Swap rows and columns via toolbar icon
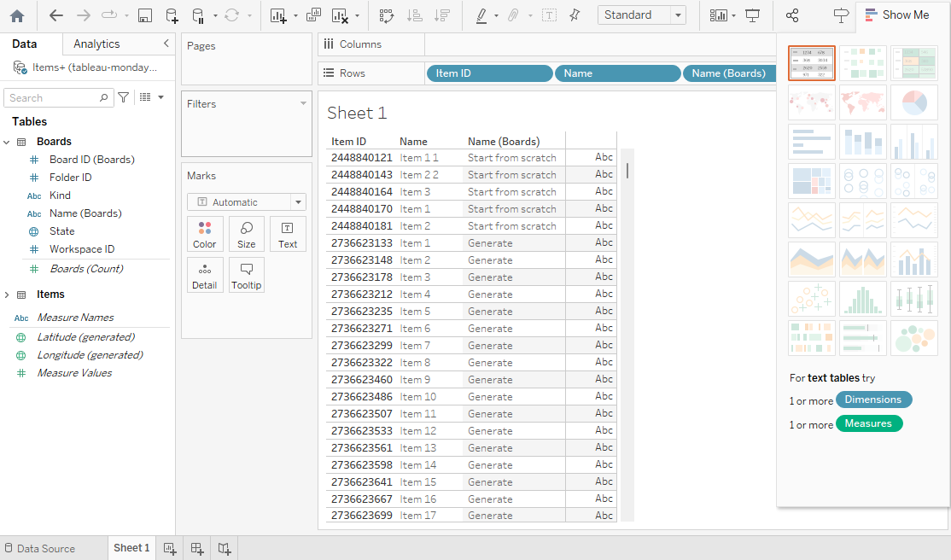The image size is (951, 560). 386,15
